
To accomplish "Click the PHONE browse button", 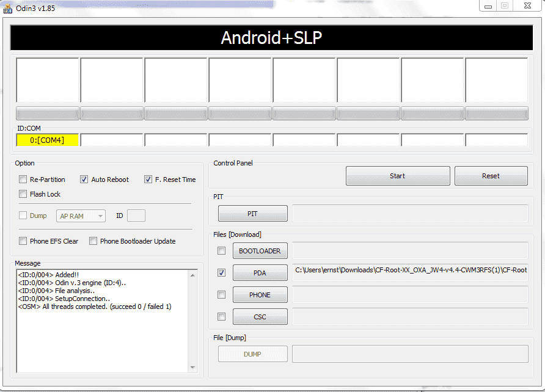I will tap(260, 295).
